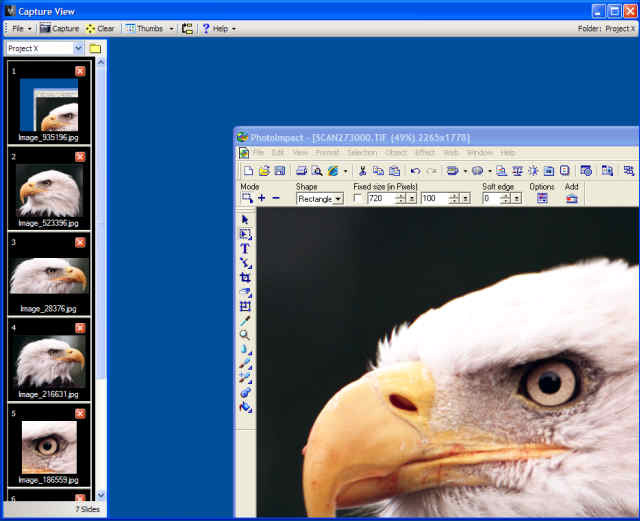Click the Add icon on the attribute bar
The image size is (640, 521).
(x=571, y=199)
